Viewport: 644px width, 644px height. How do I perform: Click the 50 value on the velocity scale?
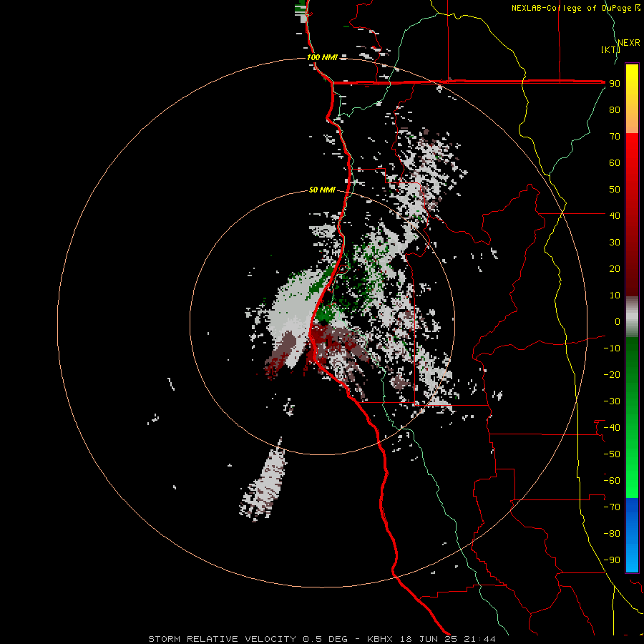615,190
